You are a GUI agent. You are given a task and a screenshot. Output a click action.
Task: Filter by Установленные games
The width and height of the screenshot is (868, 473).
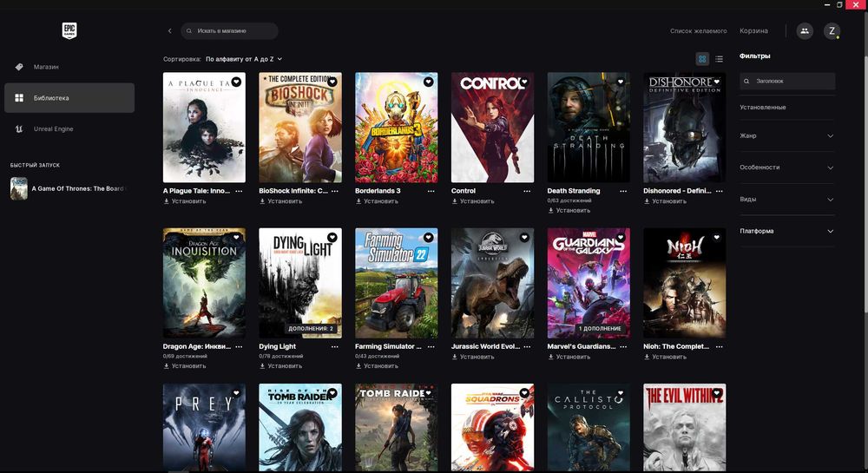coord(762,108)
